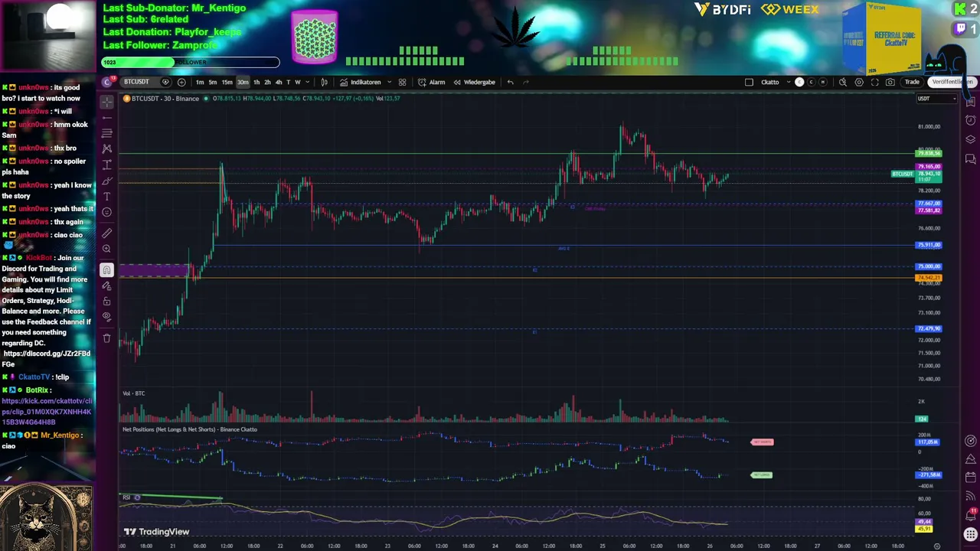Viewport: 980px width, 551px height.
Task: Open the apps grid at sidebar bottom
Action: coord(971,534)
